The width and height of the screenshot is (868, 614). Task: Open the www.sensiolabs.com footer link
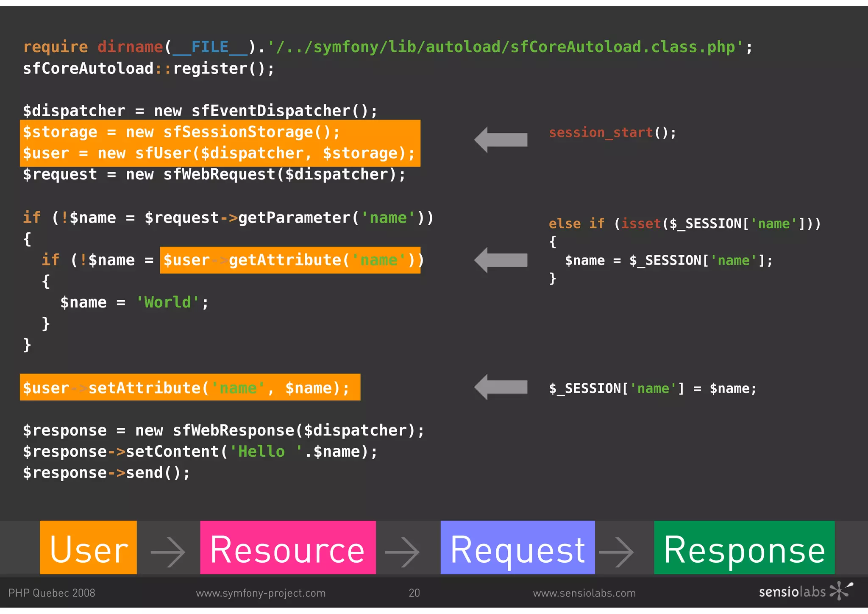click(x=584, y=593)
